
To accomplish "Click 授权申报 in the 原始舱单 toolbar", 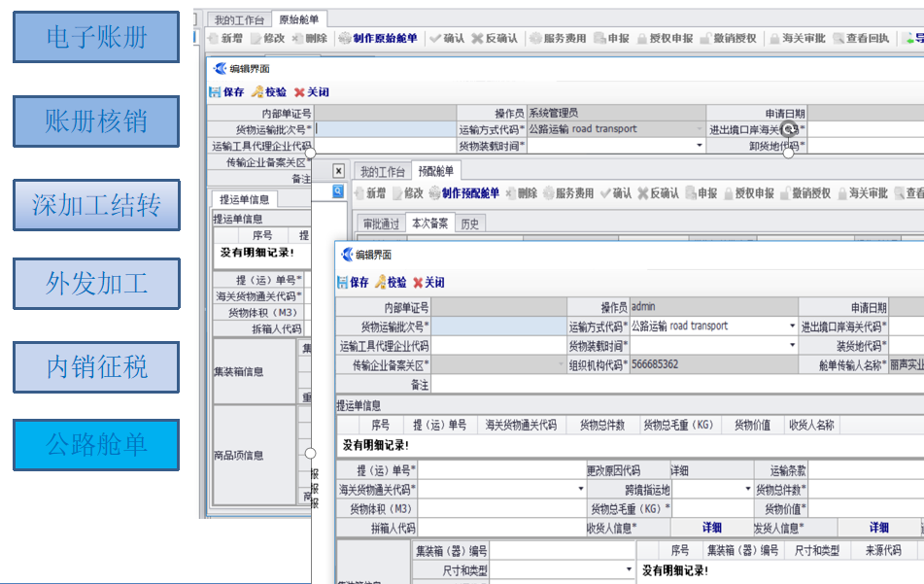I will (665, 38).
